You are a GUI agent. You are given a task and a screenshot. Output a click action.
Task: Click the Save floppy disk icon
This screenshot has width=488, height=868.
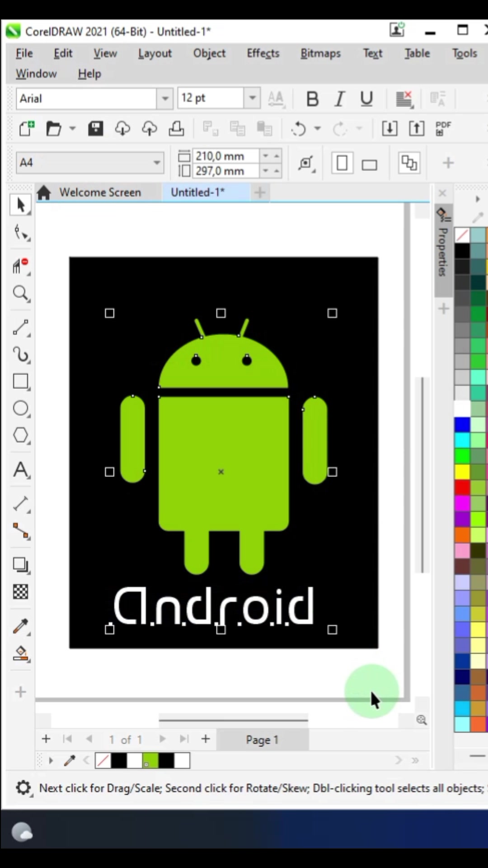pyautogui.click(x=95, y=129)
